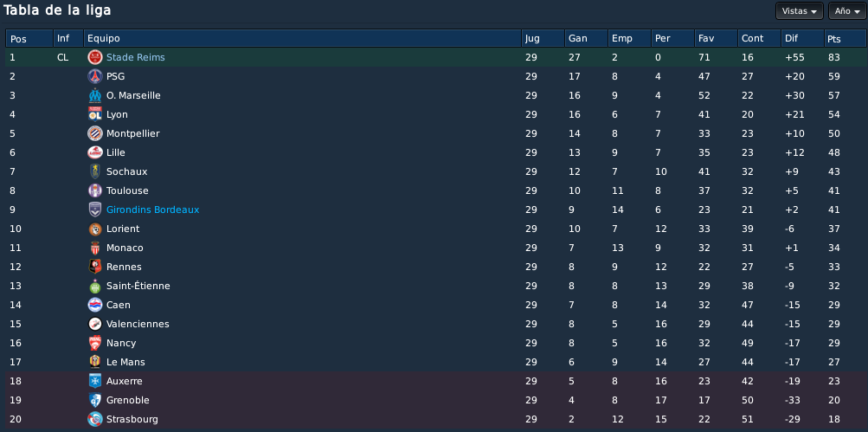
Task: Open Montpellier via its badge icon
Action: click(x=95, y=133)
